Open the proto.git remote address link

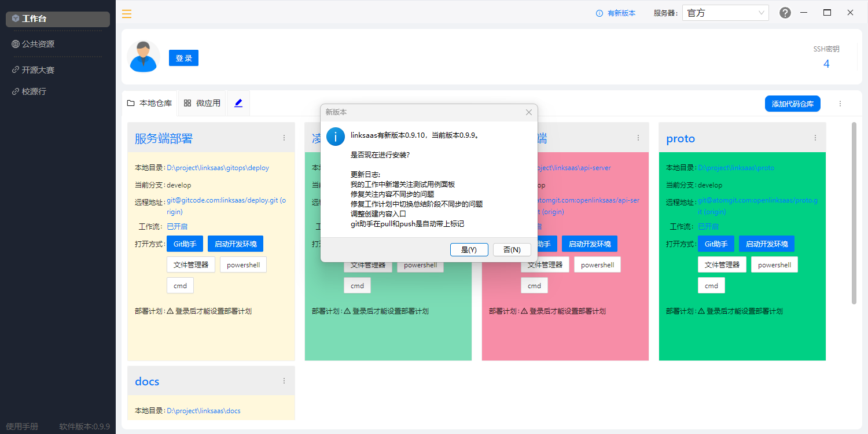pos(757,206)
